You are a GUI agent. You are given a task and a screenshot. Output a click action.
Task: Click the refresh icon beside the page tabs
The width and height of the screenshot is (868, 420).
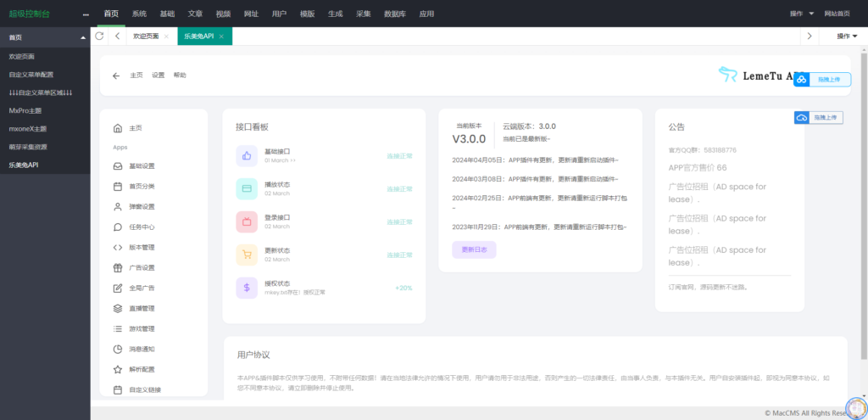[x=100, y=36]
